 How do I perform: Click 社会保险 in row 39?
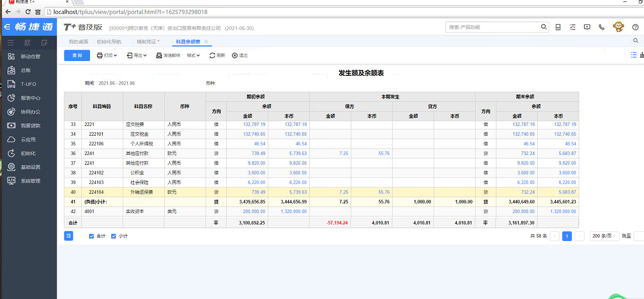(139, 182)
